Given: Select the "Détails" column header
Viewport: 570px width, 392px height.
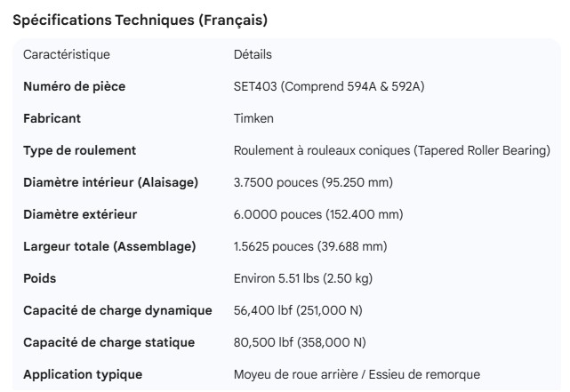Looking at the screenshot, I should [253, 55].
